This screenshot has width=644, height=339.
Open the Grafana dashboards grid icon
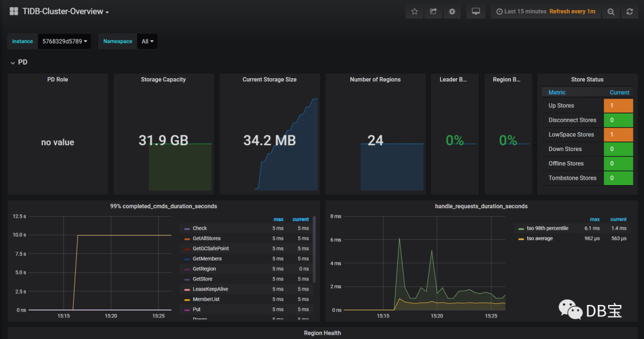(x=14, y=11)
